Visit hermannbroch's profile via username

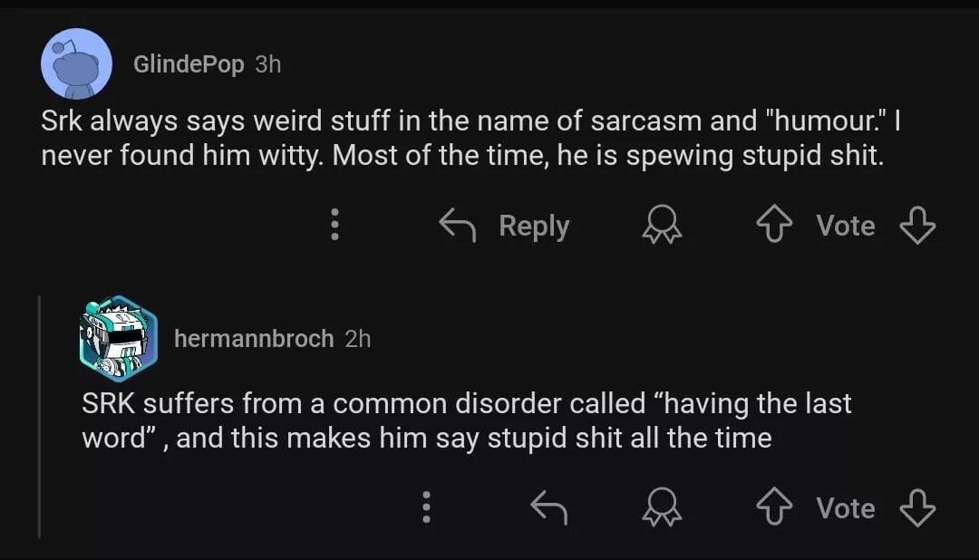(254, 339)
